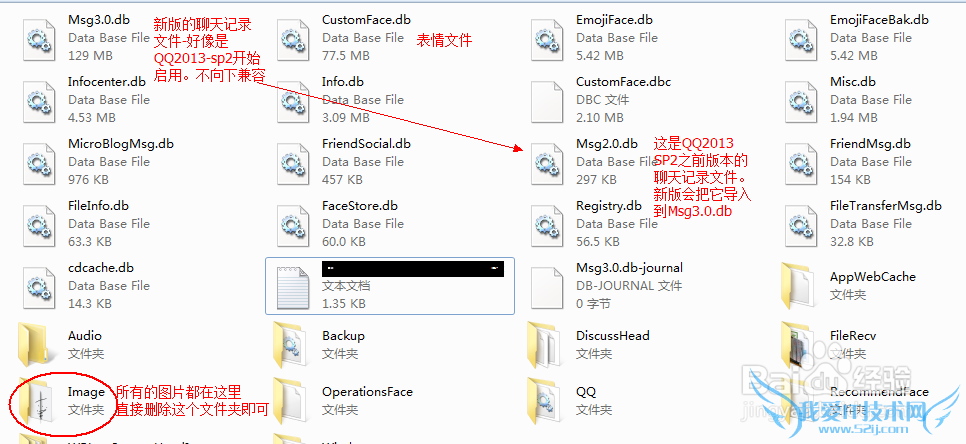Select the MicroBlogMsg.db entry

(x=99, y=163)
